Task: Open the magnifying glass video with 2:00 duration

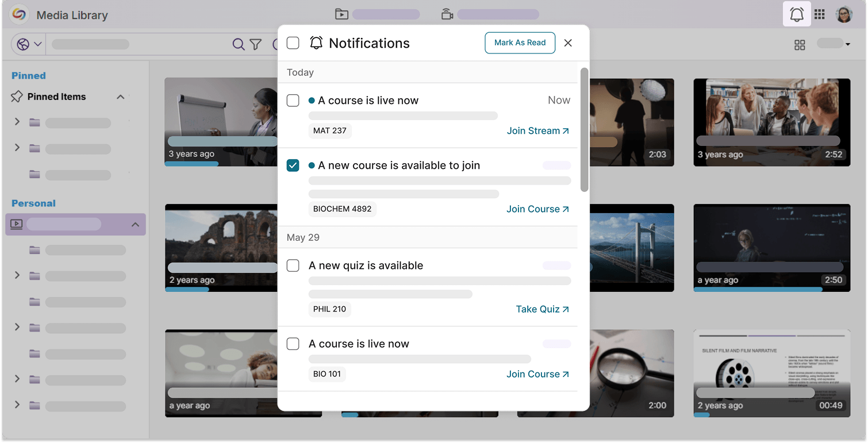Action: [631, 373]
